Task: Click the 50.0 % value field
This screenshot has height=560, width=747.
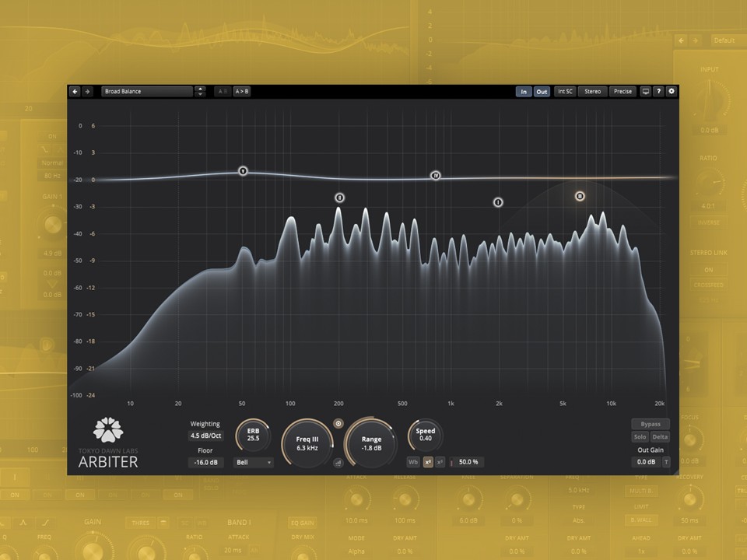Action: point(468,462)
